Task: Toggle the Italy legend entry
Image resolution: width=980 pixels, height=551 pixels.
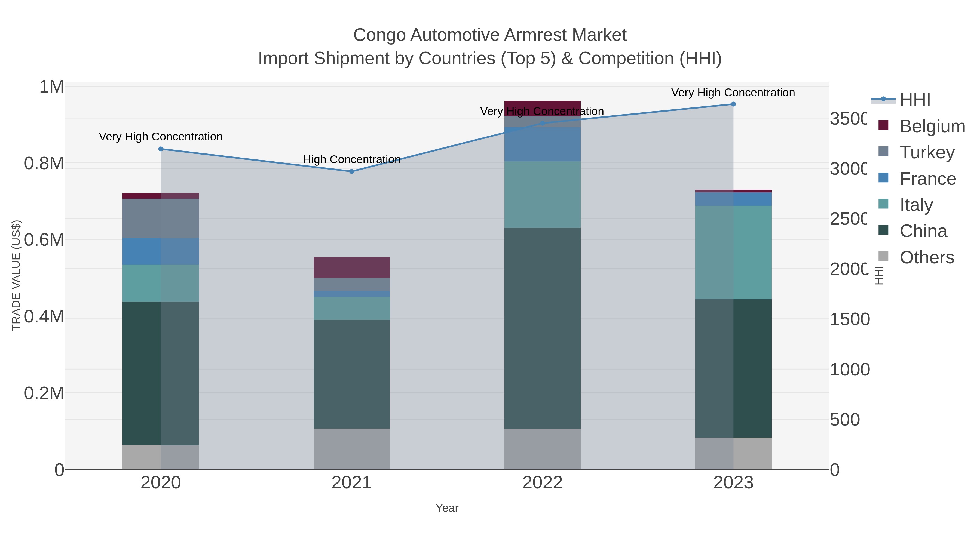Action: 905,205
